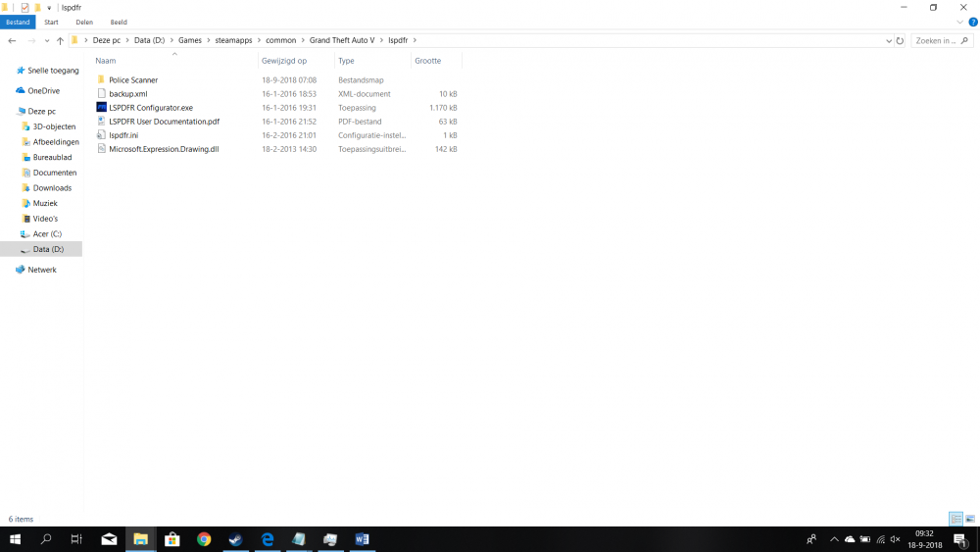Select the LSPDFR Configurator.exe file
The height and width of the screenshot is (552, 980).
pyautogui.click(x=151, y=108)
